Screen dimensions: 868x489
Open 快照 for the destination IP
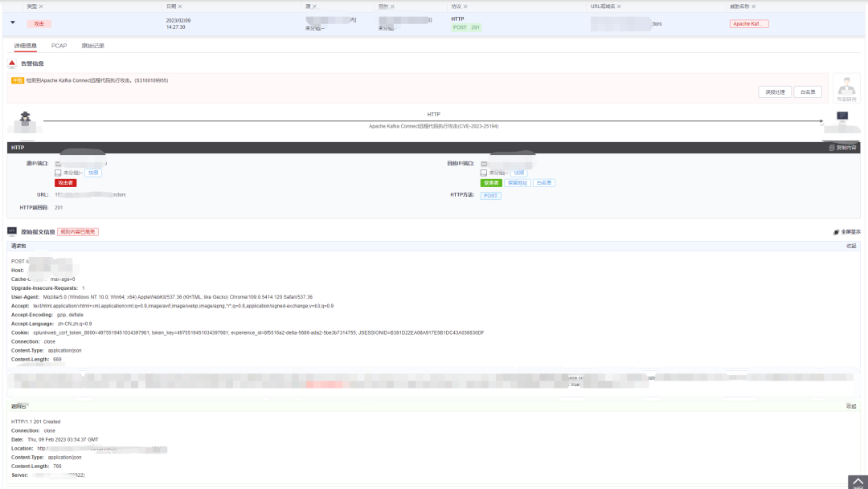click(519, 173)
